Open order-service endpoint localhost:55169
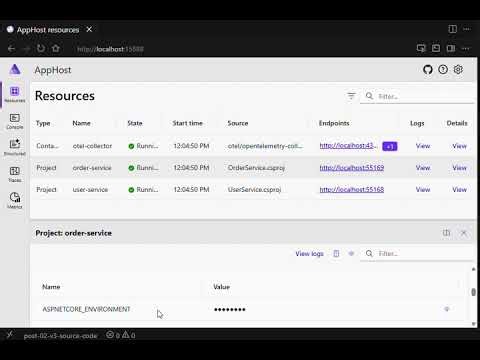 (352, 168)
